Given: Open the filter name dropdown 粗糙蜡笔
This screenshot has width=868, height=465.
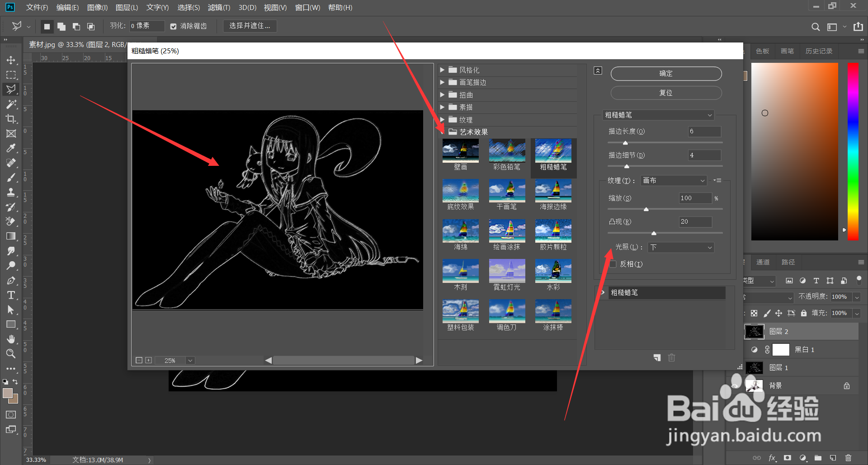Looking at the screenshot, I should click(658, 115).
